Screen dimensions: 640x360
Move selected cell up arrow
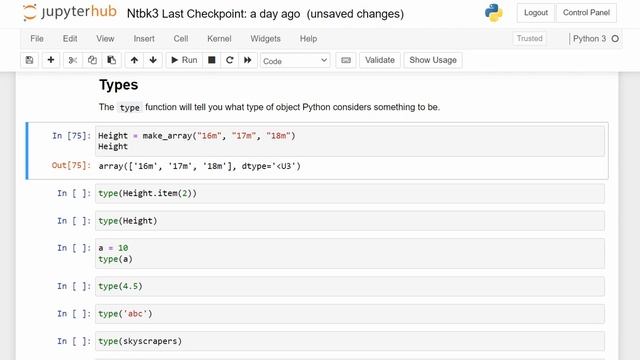click(134, 60)
